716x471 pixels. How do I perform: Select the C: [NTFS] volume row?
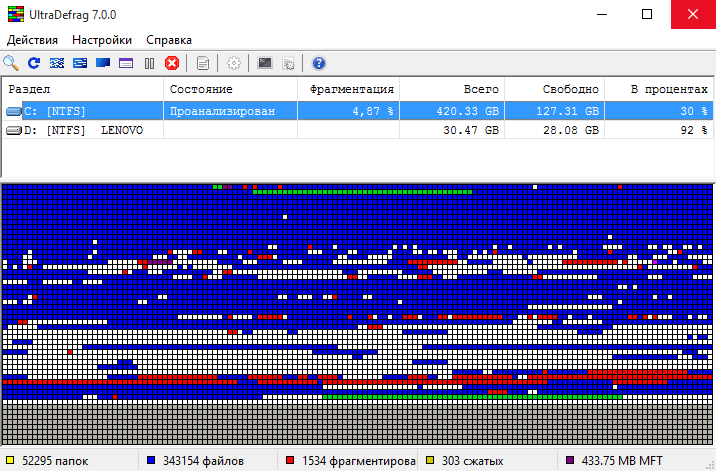[358, 111]
